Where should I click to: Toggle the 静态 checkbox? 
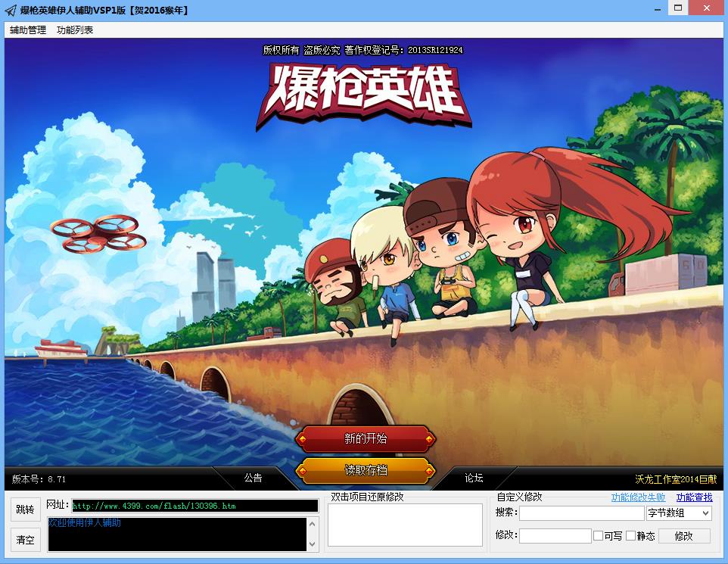click(631, 536)
